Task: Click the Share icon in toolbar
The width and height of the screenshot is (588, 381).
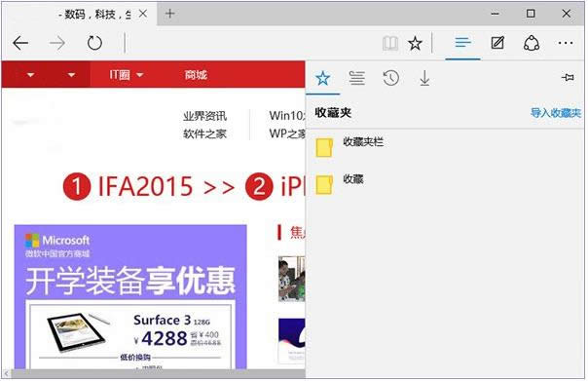Action: (532, 43)
